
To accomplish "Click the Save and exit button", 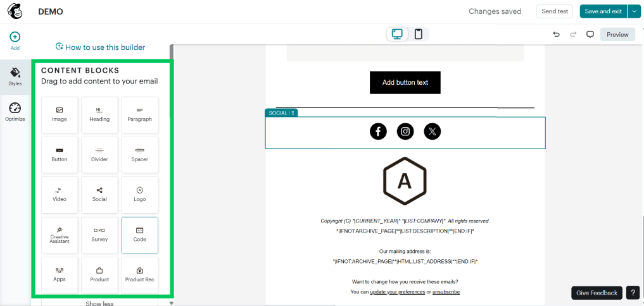I will tap(603, 11).
